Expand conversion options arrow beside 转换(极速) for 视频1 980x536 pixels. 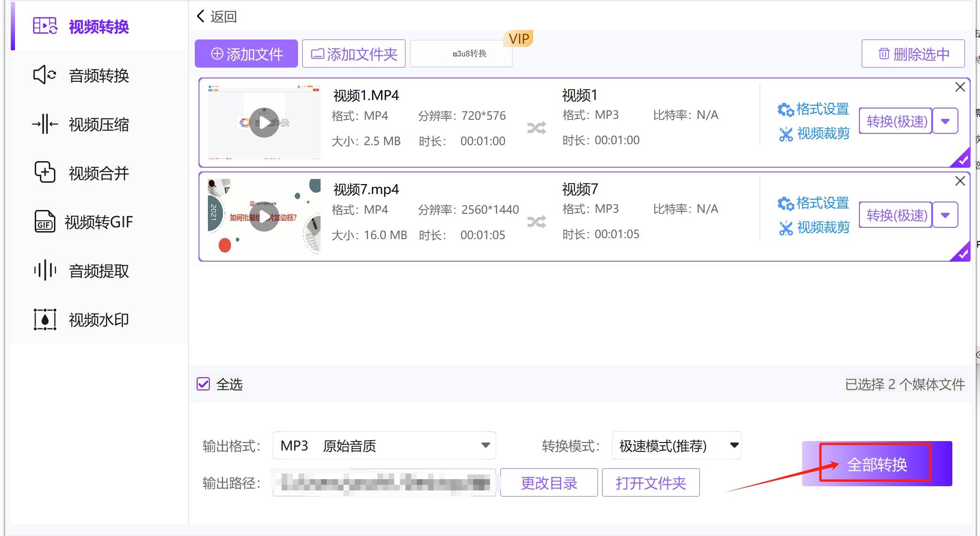[x=945, y=121]
